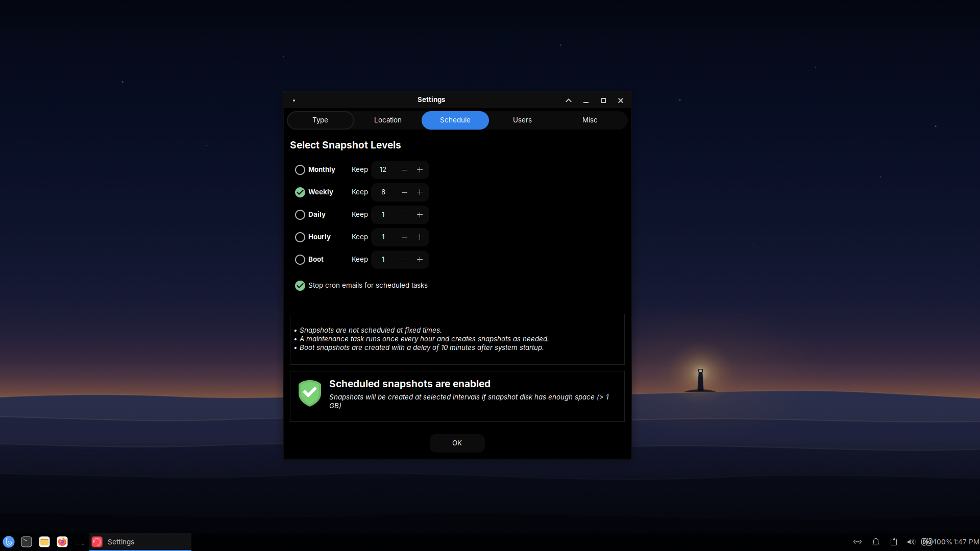Click the Weekly keep value field
The image size is (980, 551).
383,192
